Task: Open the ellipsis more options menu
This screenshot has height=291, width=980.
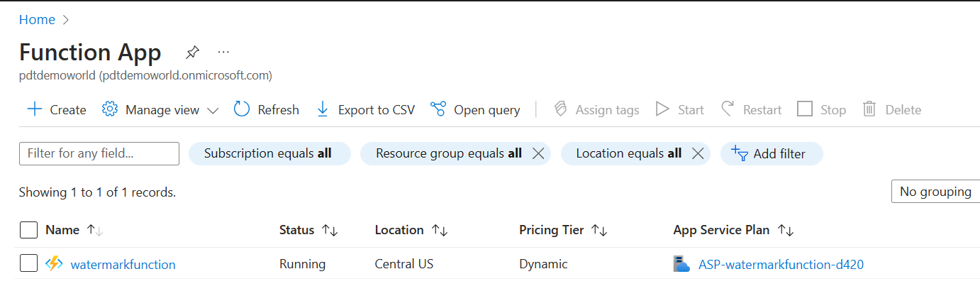Action: [x=224, y=52]
